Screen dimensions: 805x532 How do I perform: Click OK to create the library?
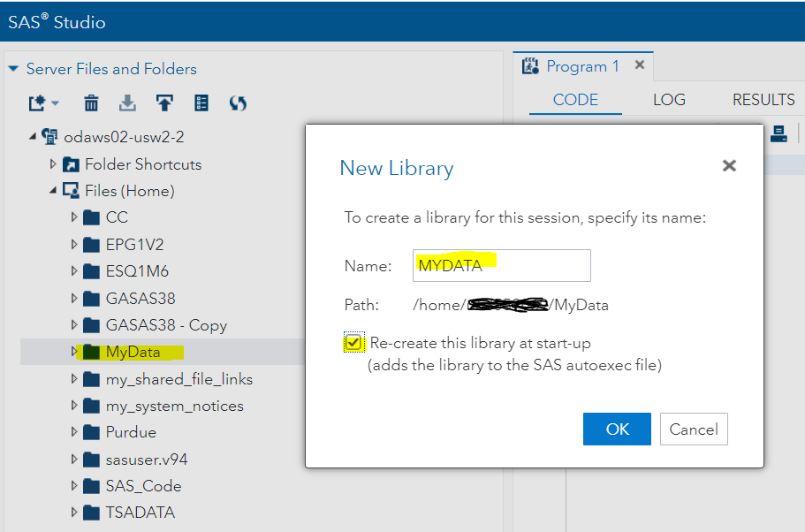(x=616, y=429)
